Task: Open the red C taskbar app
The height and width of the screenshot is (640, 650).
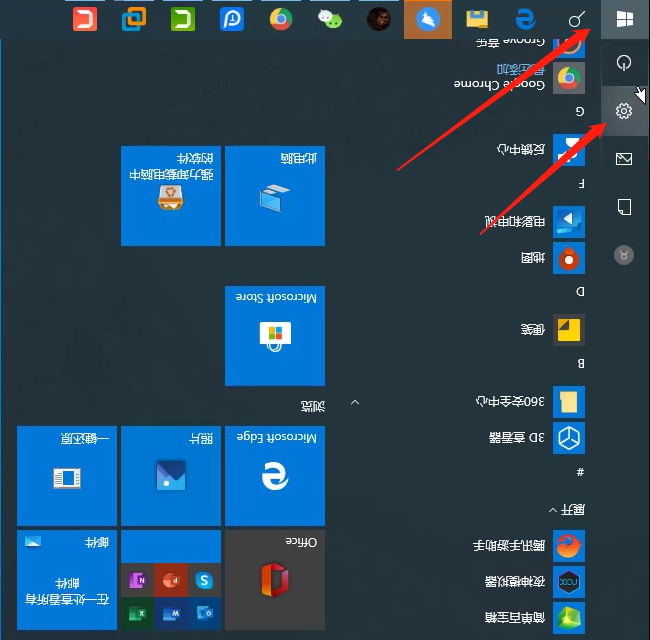Action: tap(85, 19)
